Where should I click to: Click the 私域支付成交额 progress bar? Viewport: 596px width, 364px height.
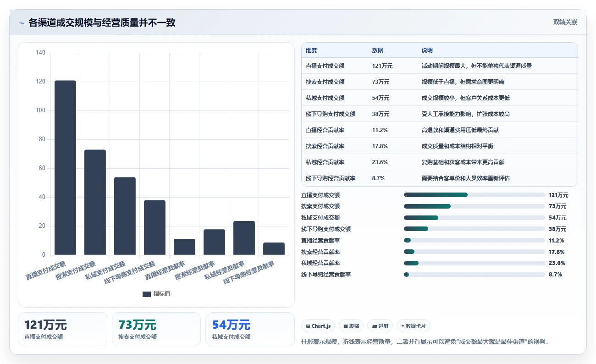pyautogui.click(x=474, y=218)
